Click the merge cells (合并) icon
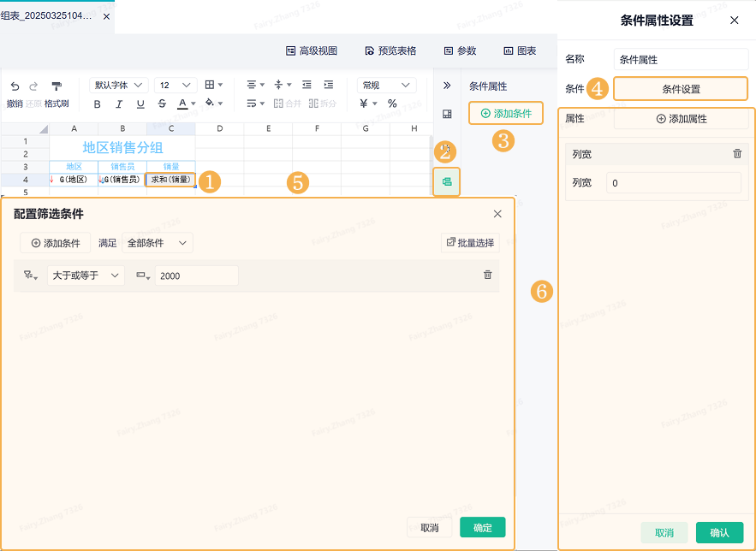The image size is (756, 551). tap(288, 104)
